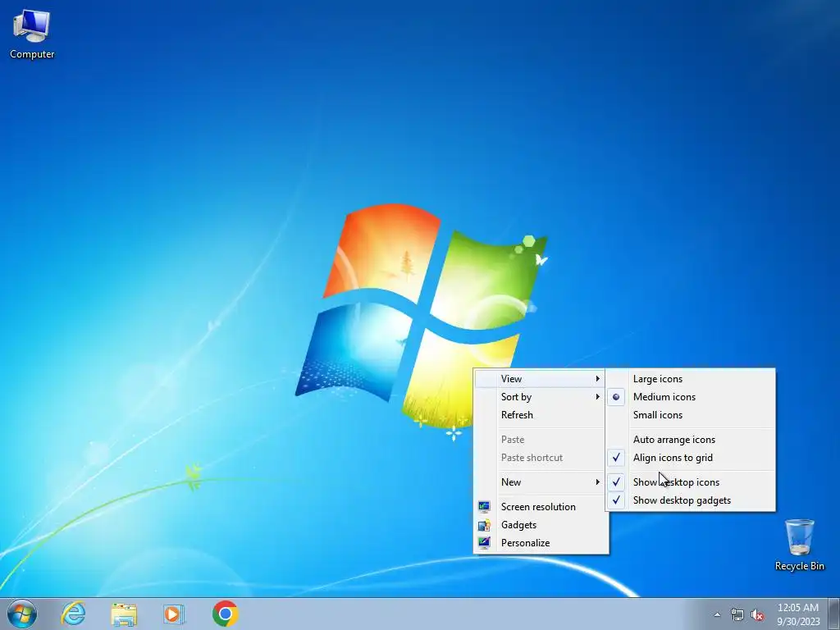Open Screen resolution settings
This screenshot has height=630, width=840.
point(541,507)
